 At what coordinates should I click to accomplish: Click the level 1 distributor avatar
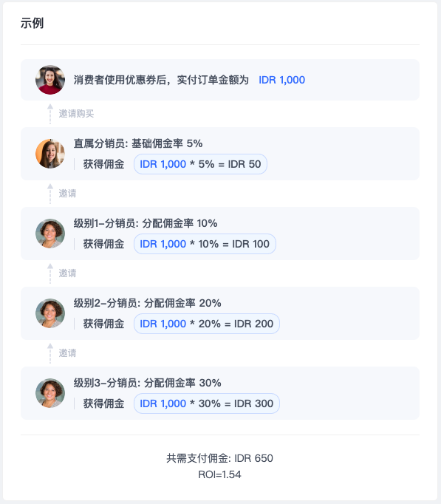50,234
